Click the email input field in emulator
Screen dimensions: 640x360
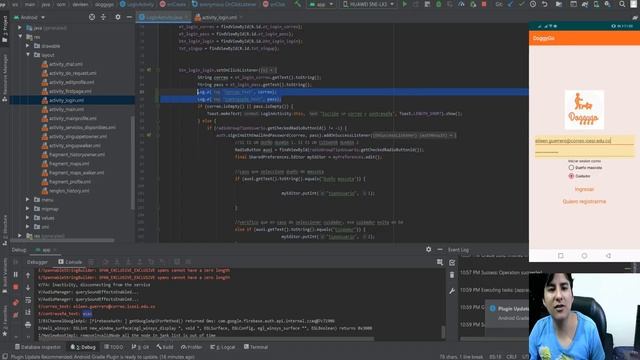click(584, 141)
